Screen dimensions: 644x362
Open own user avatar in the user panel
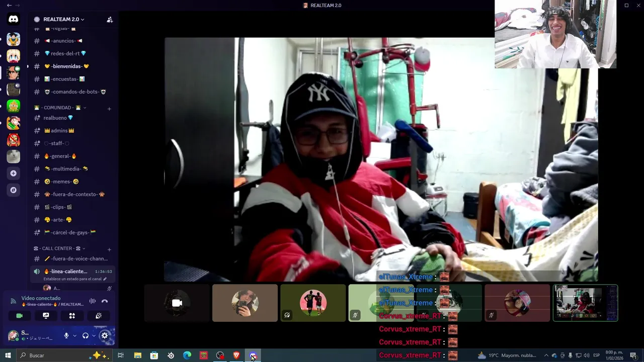pos(13,335)
